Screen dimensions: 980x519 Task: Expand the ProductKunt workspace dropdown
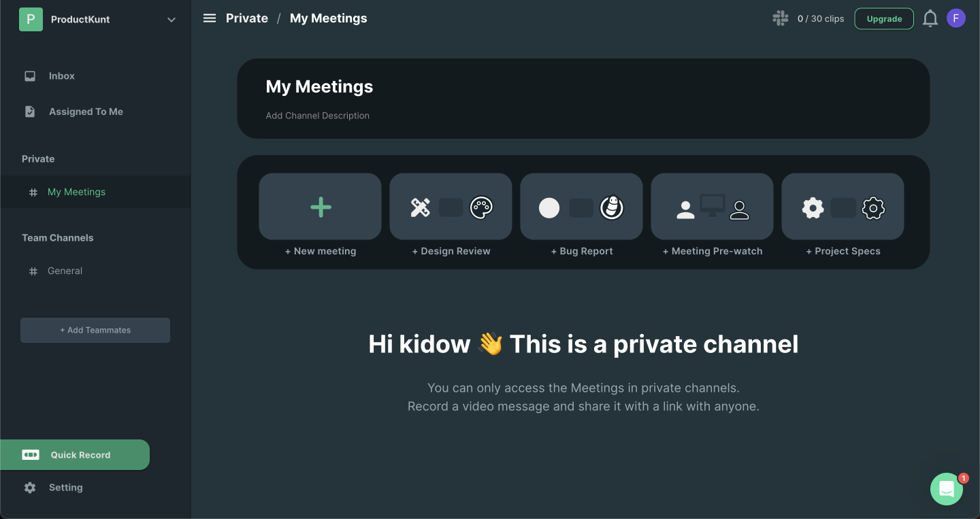(171, 20)
